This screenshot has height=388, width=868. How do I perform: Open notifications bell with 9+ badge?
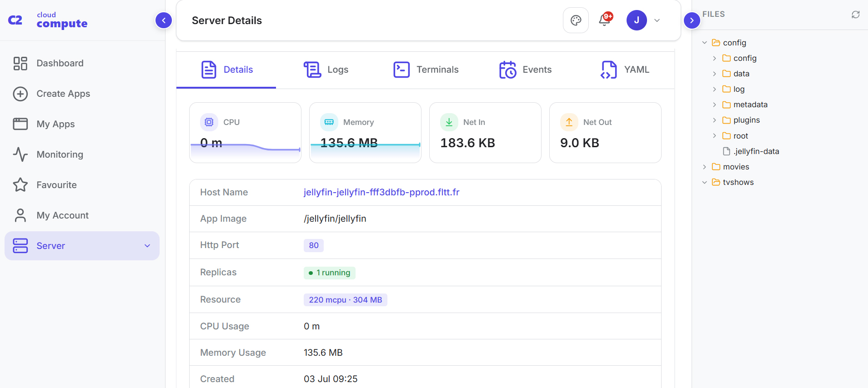click(x=605, y=20)
